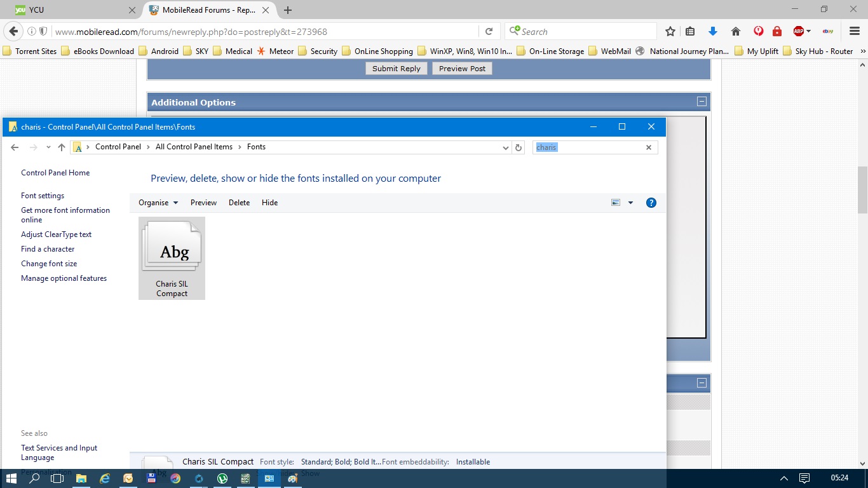
Task: Open Firefox downloads arrow
Action: coord(713,31)
